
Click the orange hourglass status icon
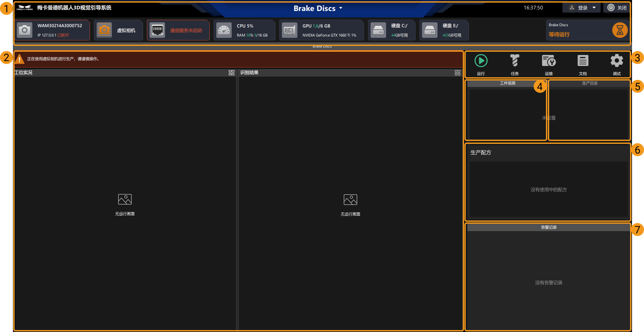coord(620,30)
